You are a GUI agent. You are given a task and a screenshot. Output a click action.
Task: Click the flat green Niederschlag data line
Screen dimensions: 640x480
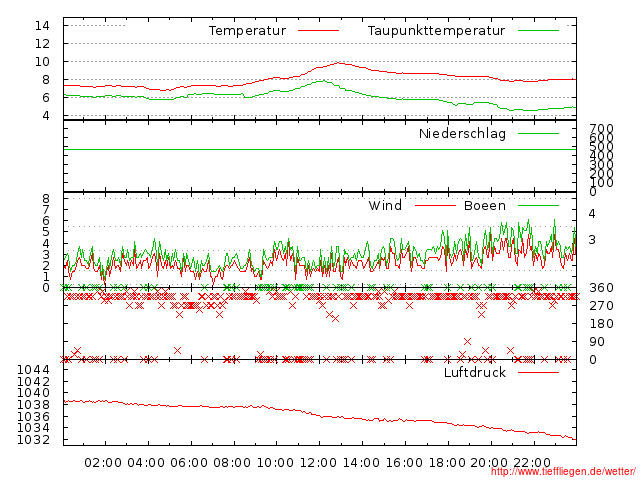tap(320, 149)
